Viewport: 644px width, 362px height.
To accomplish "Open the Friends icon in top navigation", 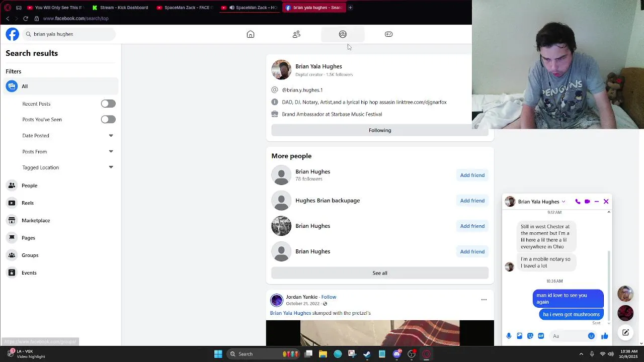I will tap(296, 34).
